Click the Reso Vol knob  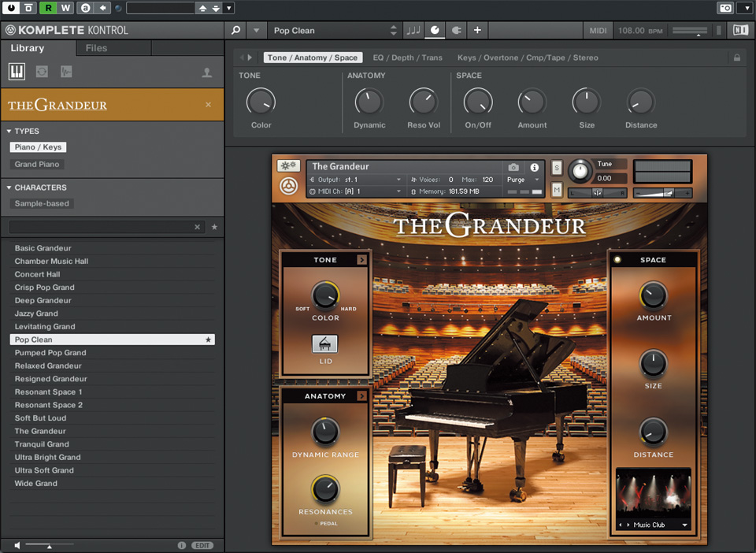tap(424, 102)
